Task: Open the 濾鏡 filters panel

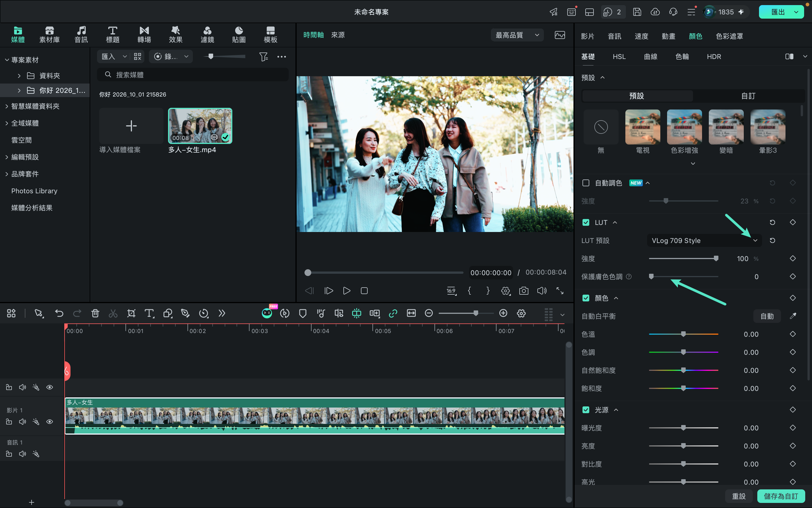Action: (207, 35)
